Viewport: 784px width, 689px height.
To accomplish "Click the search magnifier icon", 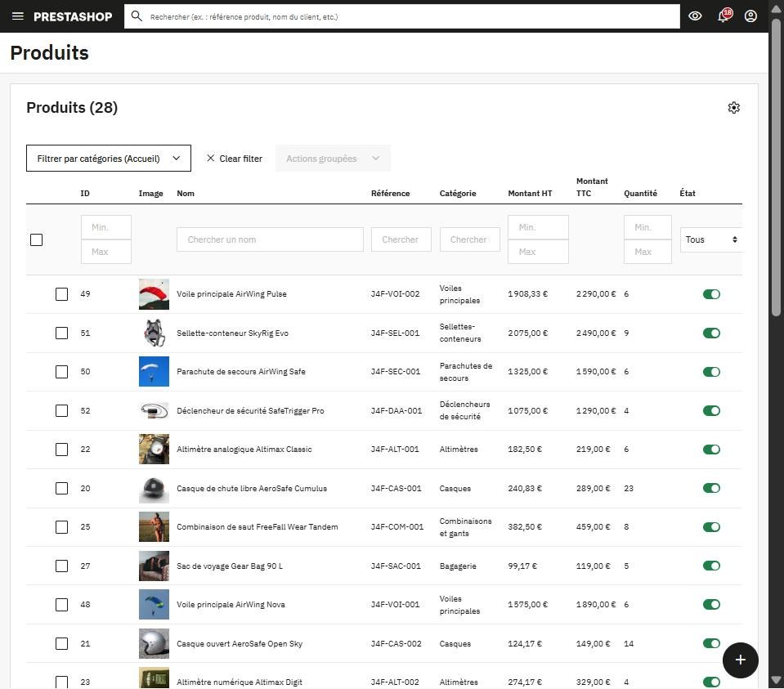I will point(137,16).
